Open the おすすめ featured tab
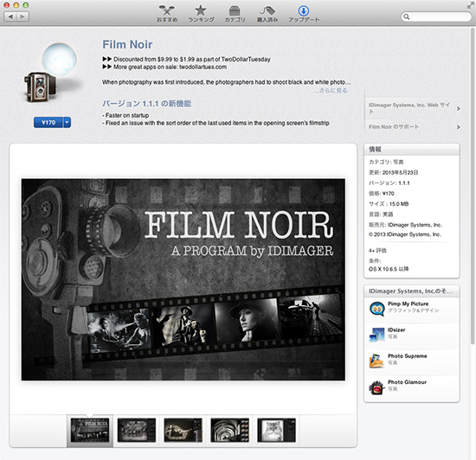The image size is (476, 460). click(x=167, y=14)
